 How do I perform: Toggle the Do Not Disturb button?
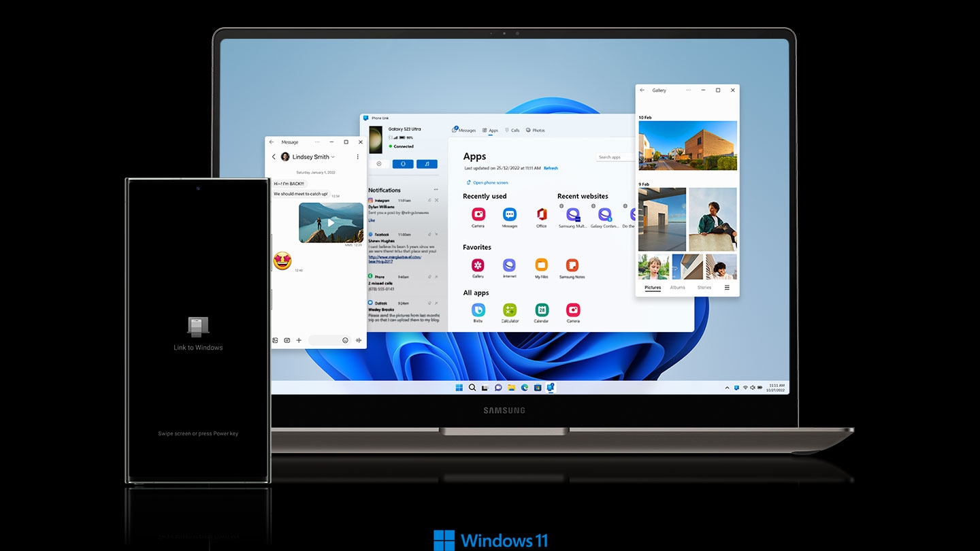[x=379, y=164]
